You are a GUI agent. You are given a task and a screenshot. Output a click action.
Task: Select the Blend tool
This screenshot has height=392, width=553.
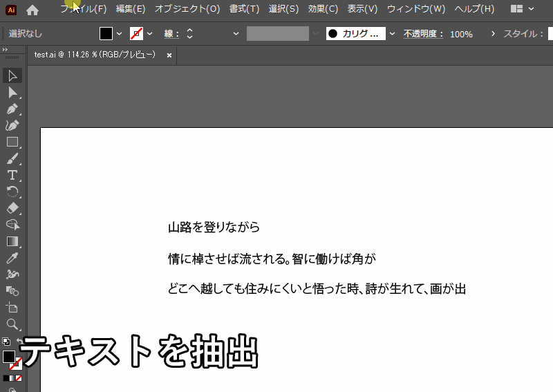(12, 291)
